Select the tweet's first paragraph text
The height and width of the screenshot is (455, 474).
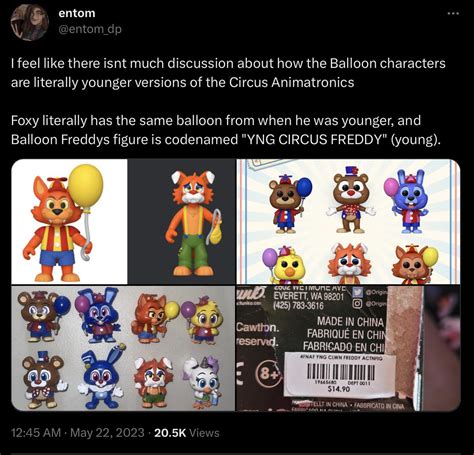228,73
